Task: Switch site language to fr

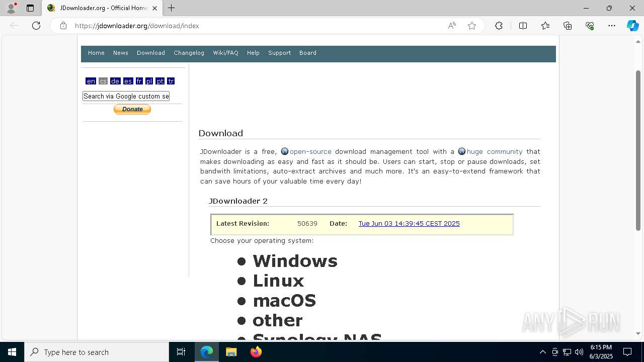Action: pos(139,81)
